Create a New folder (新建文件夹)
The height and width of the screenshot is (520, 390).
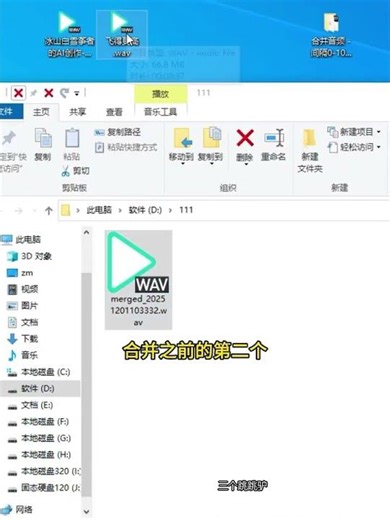[310, 150]
